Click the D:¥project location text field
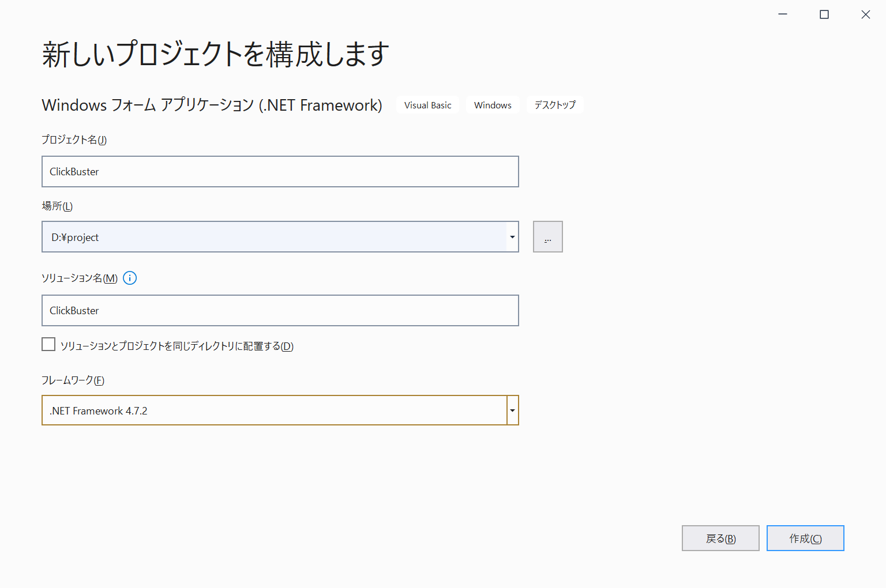 tap(275, 237)
